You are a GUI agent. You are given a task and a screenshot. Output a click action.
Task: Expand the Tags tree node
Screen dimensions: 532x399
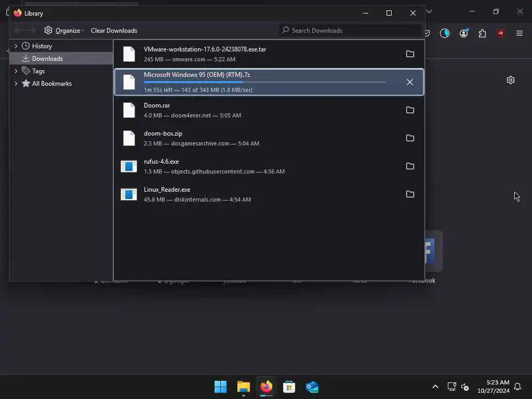(16, 71)
